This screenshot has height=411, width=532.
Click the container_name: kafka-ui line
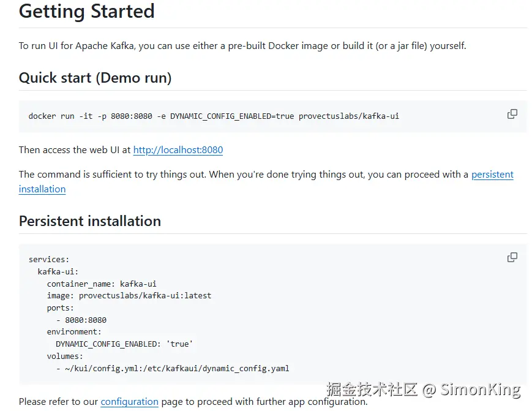click(x=102, y=284)
